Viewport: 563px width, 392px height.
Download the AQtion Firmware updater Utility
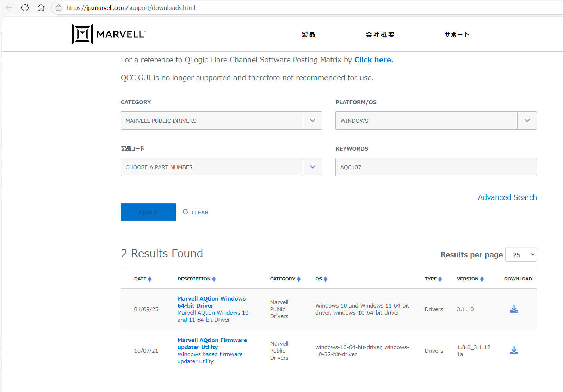coord(514,350)
